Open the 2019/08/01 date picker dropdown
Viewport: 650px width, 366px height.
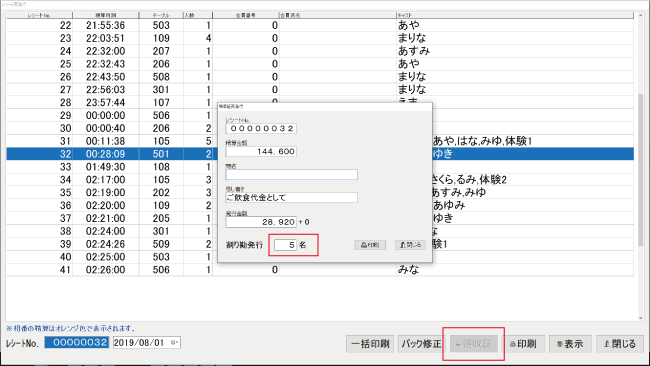click(175, 342)
